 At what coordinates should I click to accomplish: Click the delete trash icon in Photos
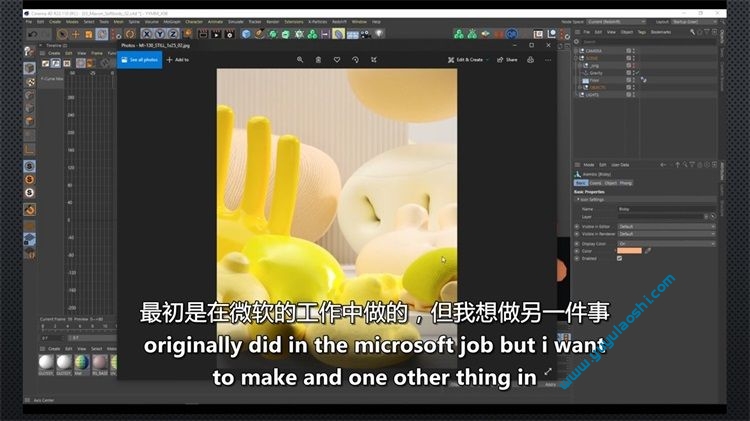318,60
